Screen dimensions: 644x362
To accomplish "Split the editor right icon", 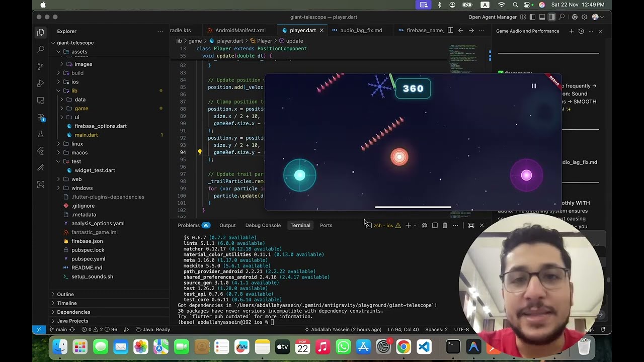I will 450,30.
